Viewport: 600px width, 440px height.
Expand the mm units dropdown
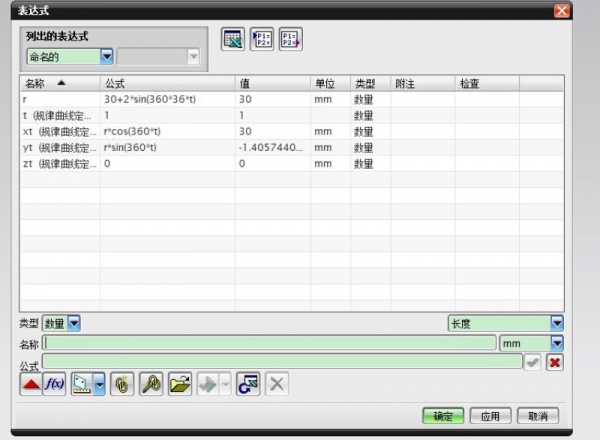click(x=557, y=343)
